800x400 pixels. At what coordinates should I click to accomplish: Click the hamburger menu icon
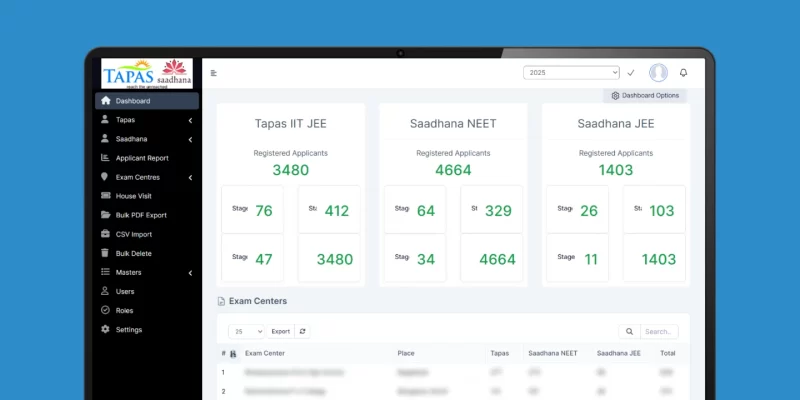tap(214, 73)
